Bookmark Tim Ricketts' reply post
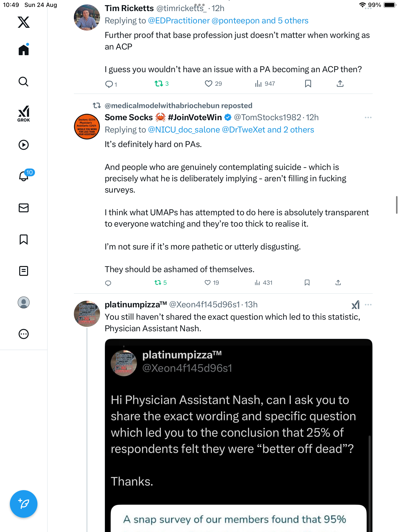The width and height of the screenshot is (399, 532). (308, 84)
